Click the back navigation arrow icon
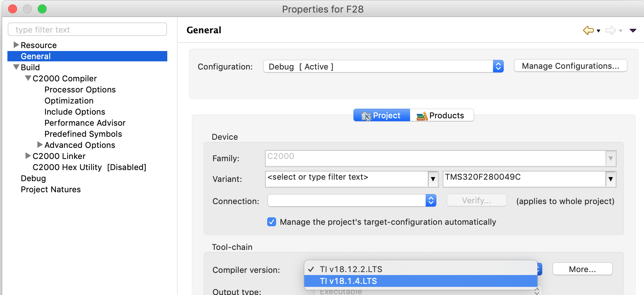The height and width of the screenshot is (295, 644). (588, 30)
